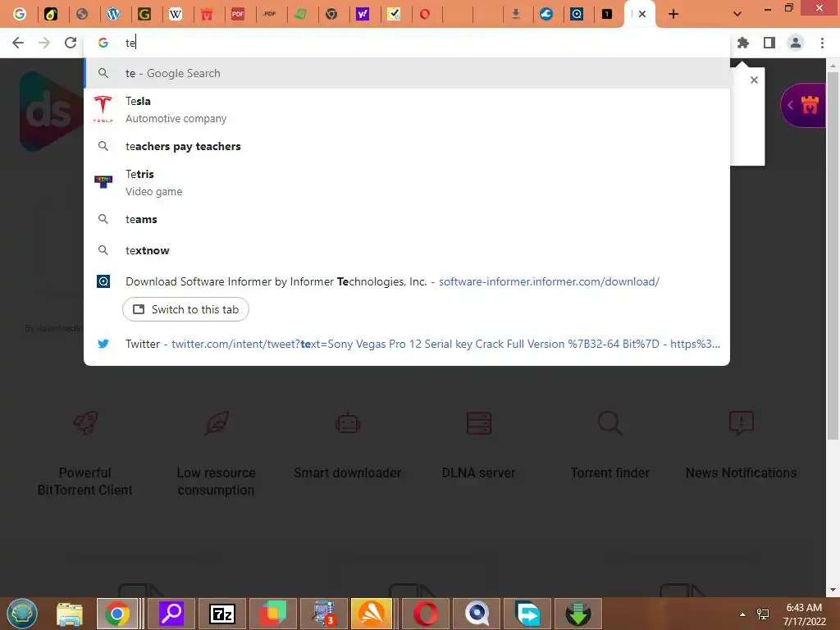Screen dimensions: 840x630
Task: Click the 'DLNA server' label
Action: (479, 473)
